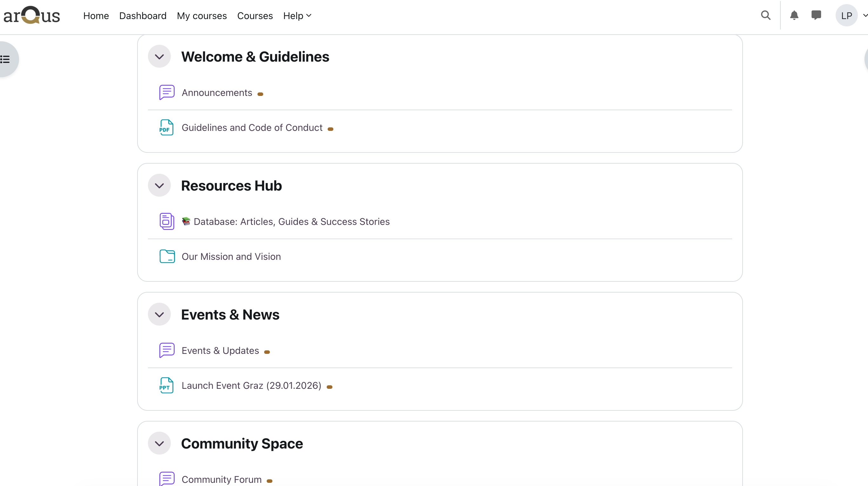Collapse the Community Space section
The image size is (868, 486).
pyautogui.click(x=159, y=443)
